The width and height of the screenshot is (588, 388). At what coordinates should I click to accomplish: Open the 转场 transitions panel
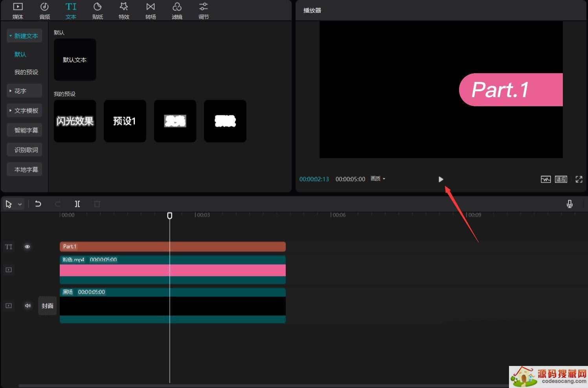151,11
